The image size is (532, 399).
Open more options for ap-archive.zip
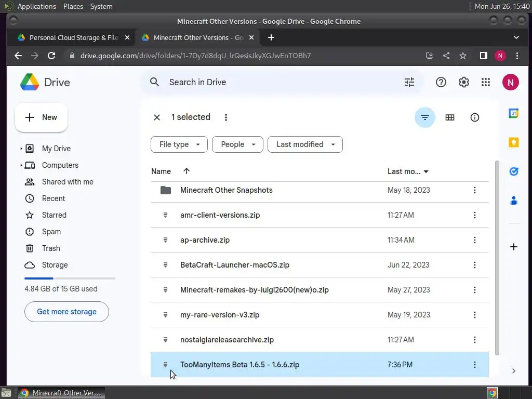coord(475,240)
